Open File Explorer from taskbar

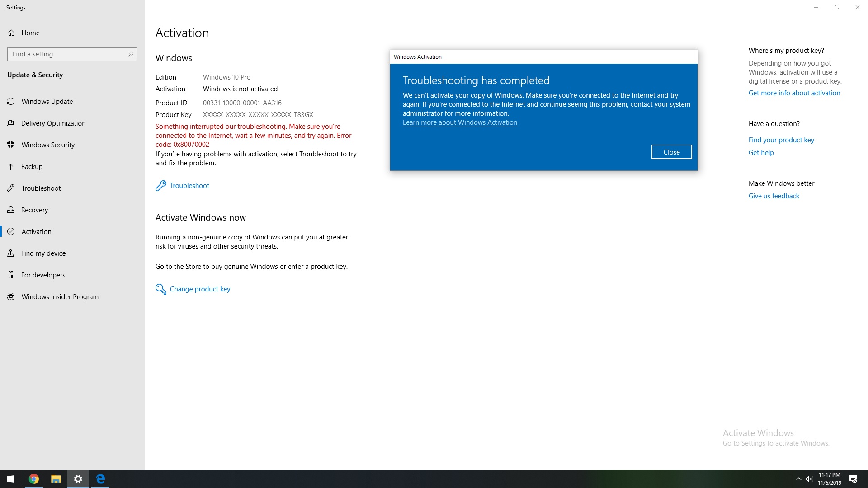[x=56, y=479]
